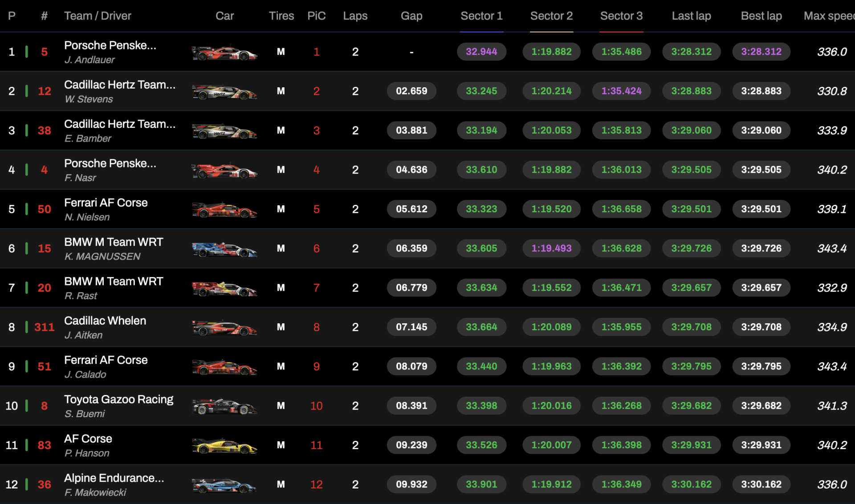
Task: Click the #36 Alpine Endurance car image
Action: pos(224,485)
